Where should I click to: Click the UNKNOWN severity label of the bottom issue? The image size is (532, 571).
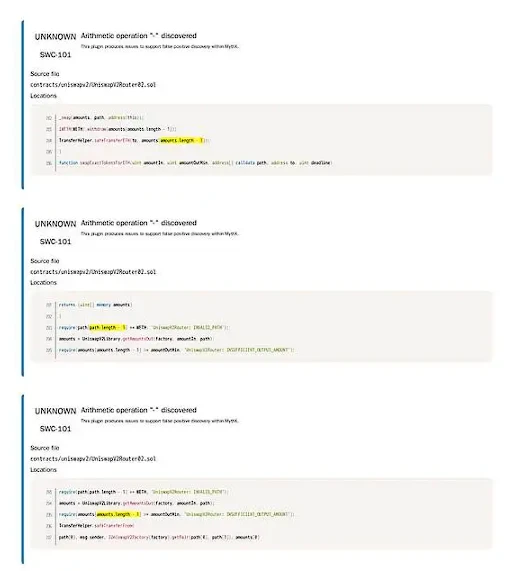pos(55,411)
